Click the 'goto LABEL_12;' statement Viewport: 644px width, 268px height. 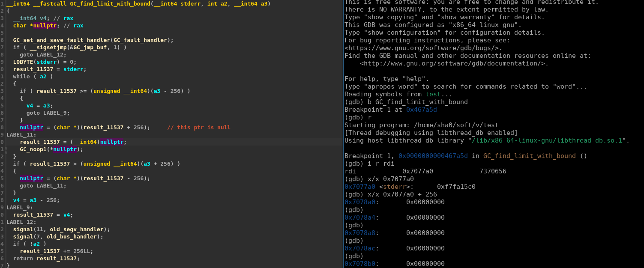[43, 55]
